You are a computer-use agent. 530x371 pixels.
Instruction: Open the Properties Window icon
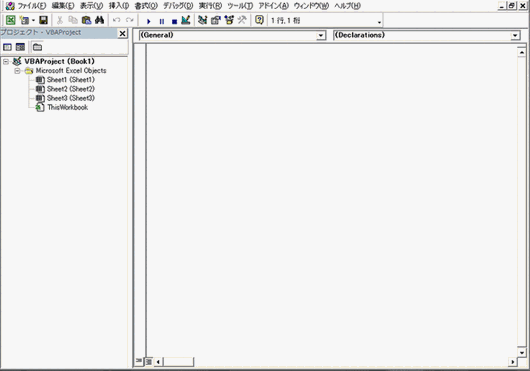pos(215,20)
